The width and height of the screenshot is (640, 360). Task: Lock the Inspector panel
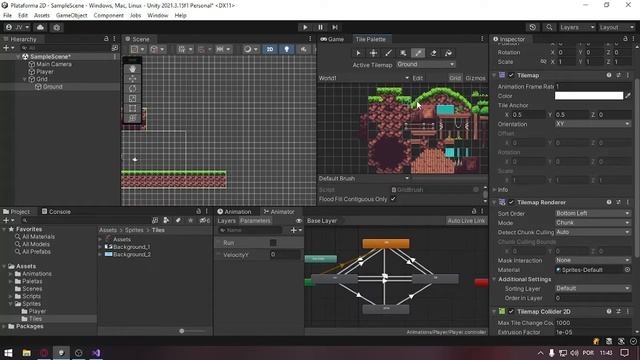(x=625, y=39)
